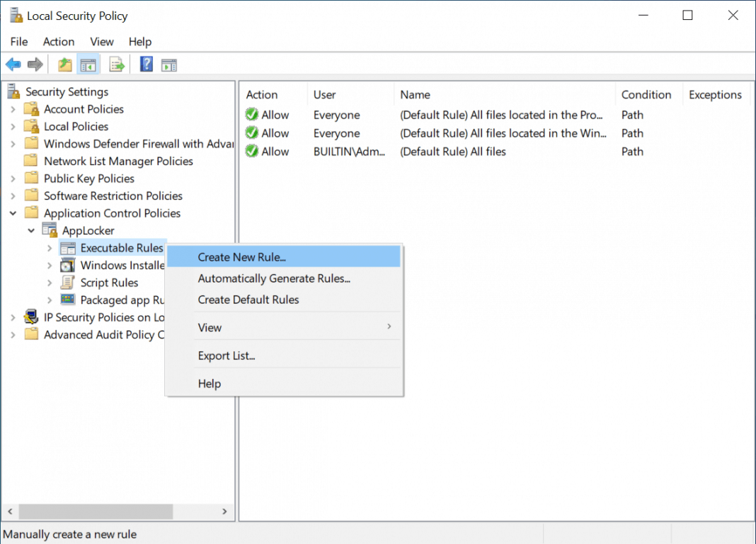Select Create Default Rules
Image resolution: width=756 pixels, height=544 pixels.
(247, 299)
